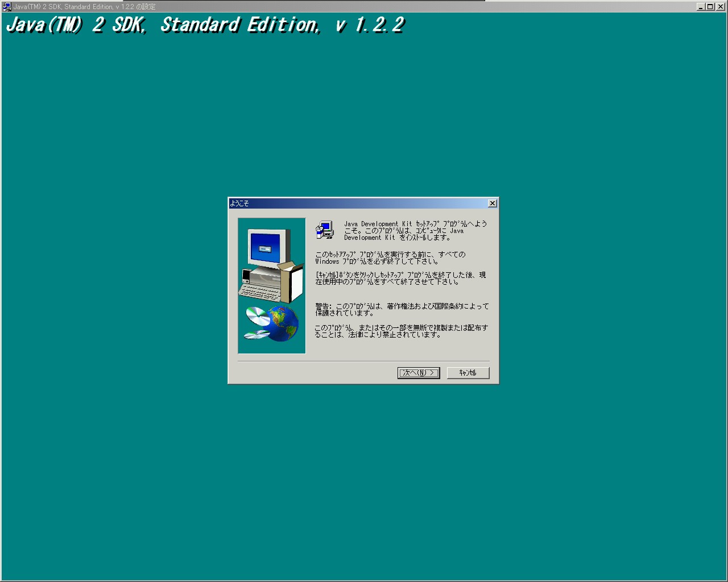Click the paragraph starting with [キャンセル]
The height and width of the screenshot is (582, 728).
[400, 278]
